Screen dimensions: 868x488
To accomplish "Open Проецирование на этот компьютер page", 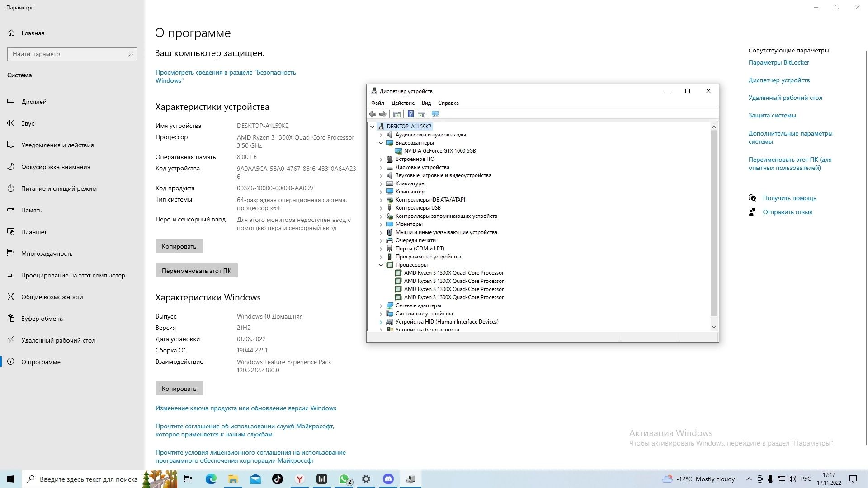I will [x=72, y=275].
